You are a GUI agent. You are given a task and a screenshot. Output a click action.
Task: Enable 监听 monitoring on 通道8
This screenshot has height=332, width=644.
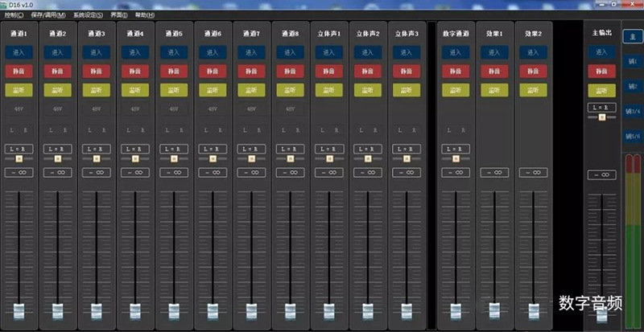(x=290, y=90)
